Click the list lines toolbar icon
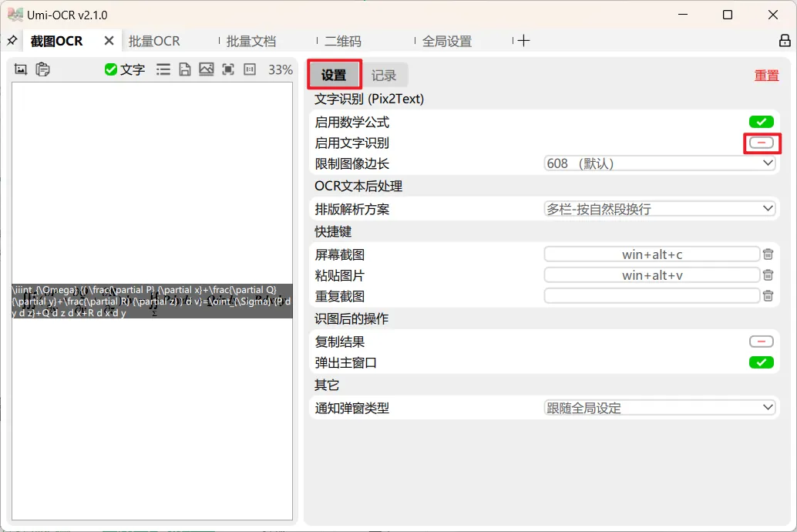The image size is (797, 532). (163, 69)
